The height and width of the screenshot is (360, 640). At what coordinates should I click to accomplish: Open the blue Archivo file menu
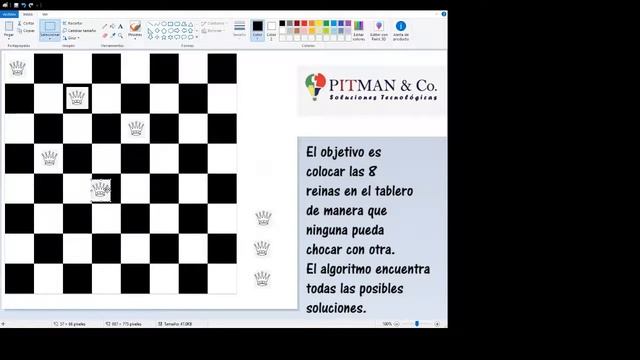click(x=9, y=14)
